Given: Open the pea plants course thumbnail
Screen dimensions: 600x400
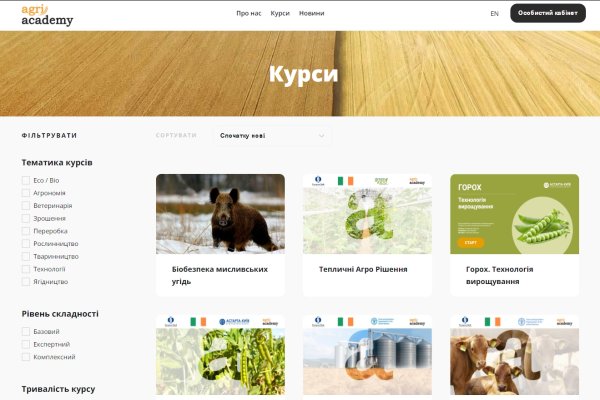Looking at the screenshot, I should click(x=220, y=355).
